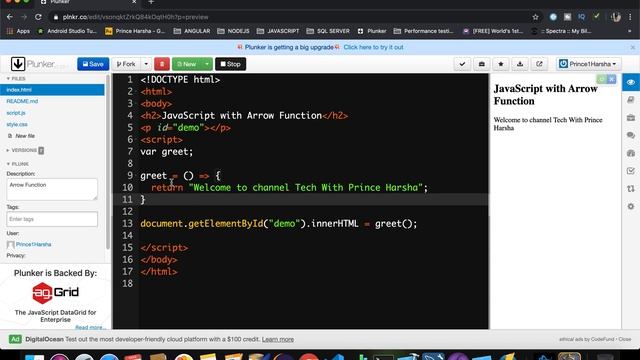Open README.md file
The width and height of the screenshot is (640, 360).
pos(22,101)
